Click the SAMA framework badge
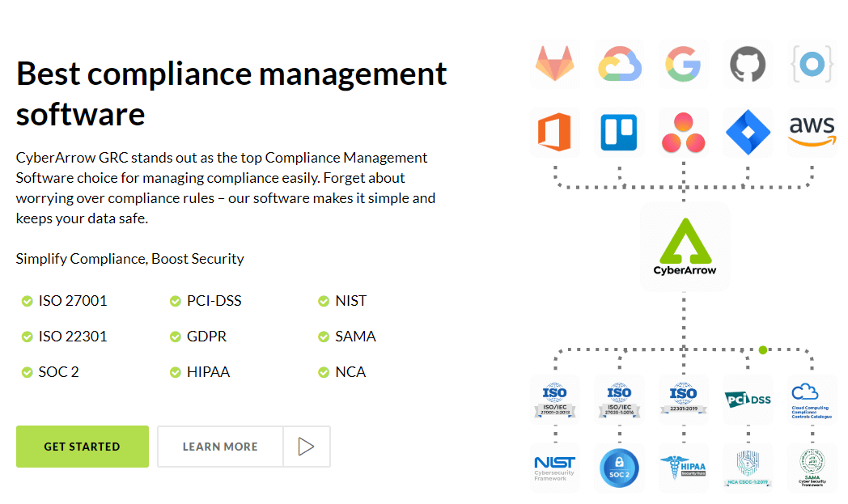The image size is (848, 504). (x=811, y=467)
